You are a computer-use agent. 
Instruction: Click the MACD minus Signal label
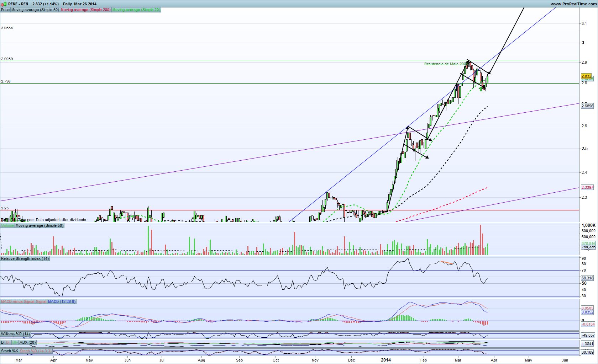coord(18,302)
